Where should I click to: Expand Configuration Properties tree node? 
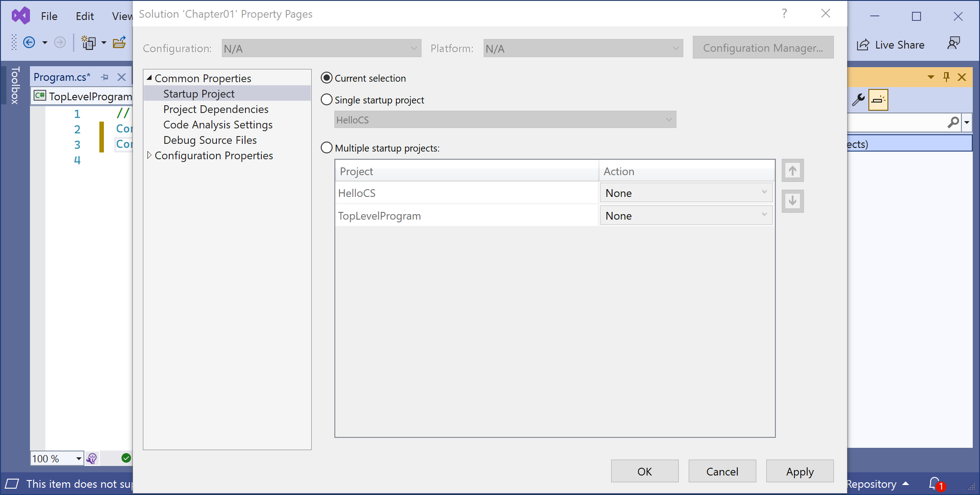coord(149,156)
